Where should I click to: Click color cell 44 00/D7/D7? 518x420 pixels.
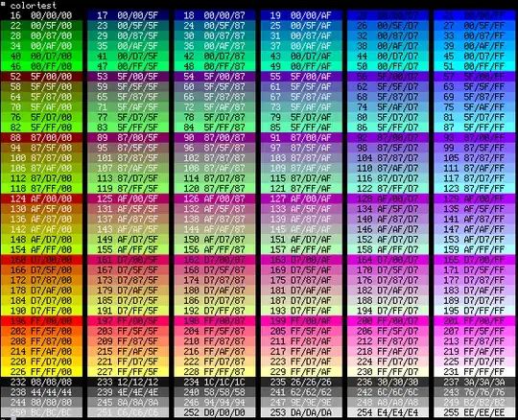point(388,57)
